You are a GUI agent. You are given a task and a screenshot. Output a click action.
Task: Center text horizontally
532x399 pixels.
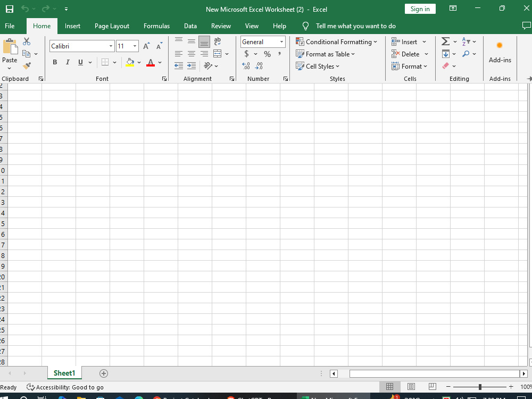192,54
